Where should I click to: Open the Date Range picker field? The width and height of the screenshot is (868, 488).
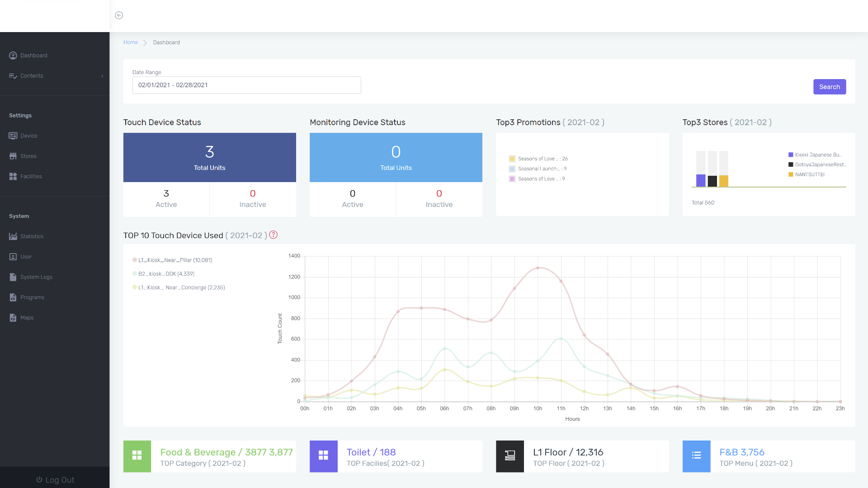click(x=246, y=85)
